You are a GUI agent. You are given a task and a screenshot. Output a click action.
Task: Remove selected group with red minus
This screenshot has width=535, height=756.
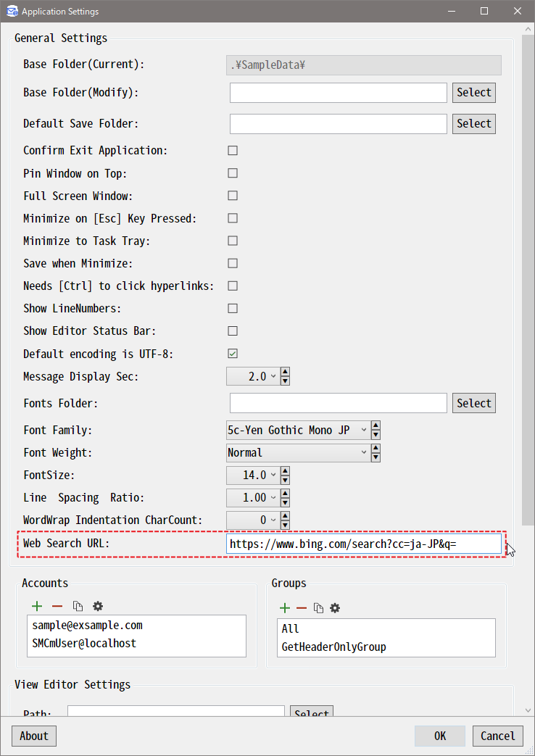point(302,608)
